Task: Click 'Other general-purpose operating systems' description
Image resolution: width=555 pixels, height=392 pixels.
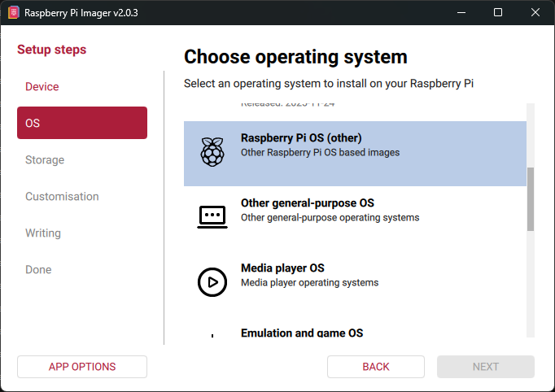Action: pyautogui.click(x=330, y=218)
